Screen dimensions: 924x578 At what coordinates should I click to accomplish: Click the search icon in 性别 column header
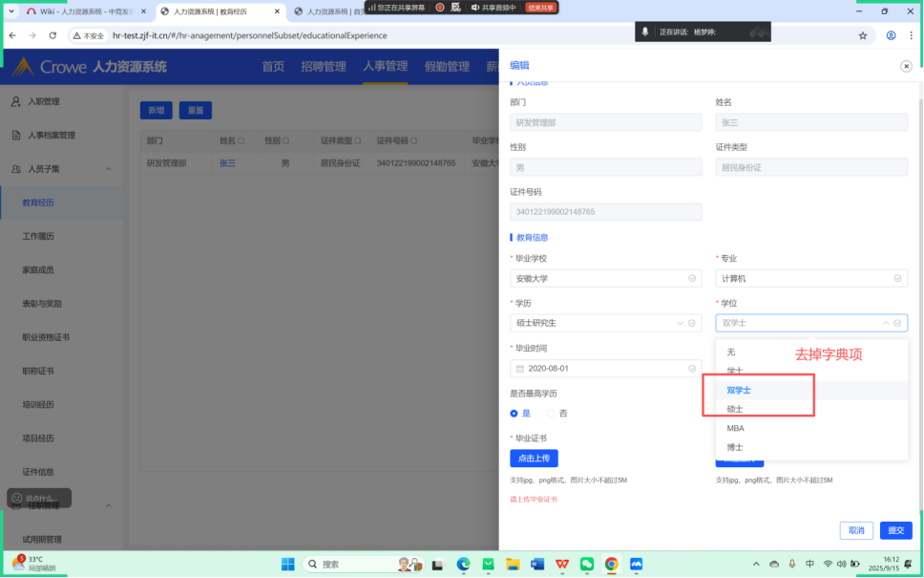tap(285, 141)
